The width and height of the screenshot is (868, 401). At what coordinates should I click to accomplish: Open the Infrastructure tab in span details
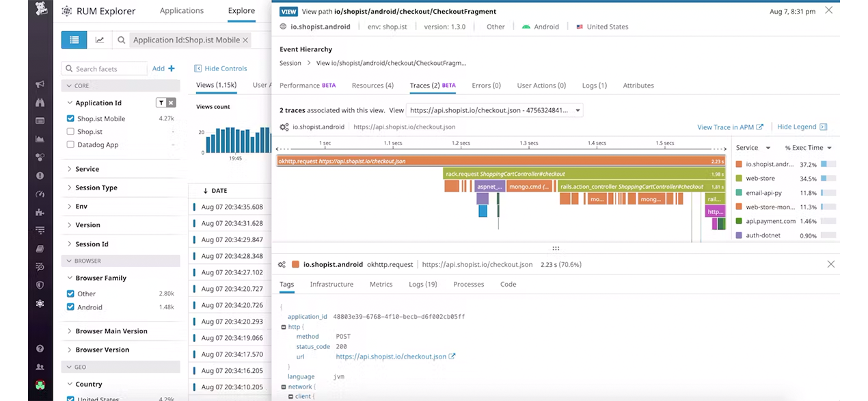(331, 284)
